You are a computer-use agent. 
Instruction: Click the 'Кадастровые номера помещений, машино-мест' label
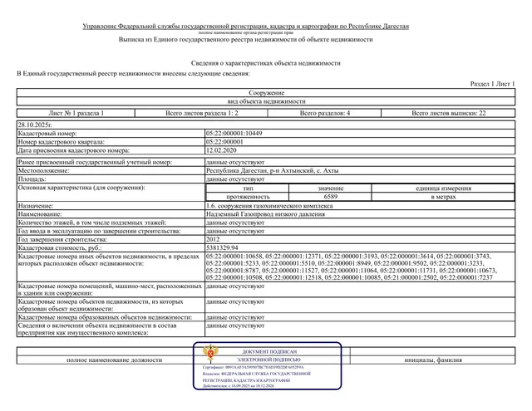coord(110,290)
